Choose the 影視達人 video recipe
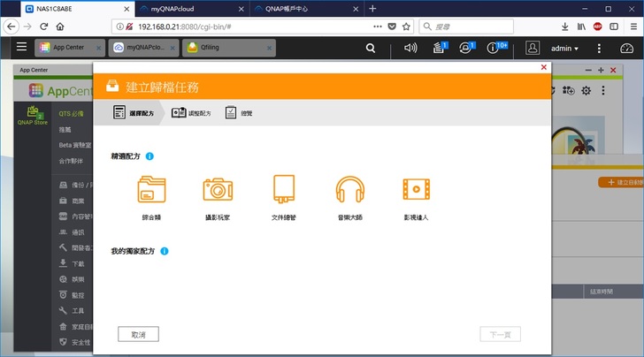Image resolution: width=644 pixels, height=357 pixels. pos(416,190)
